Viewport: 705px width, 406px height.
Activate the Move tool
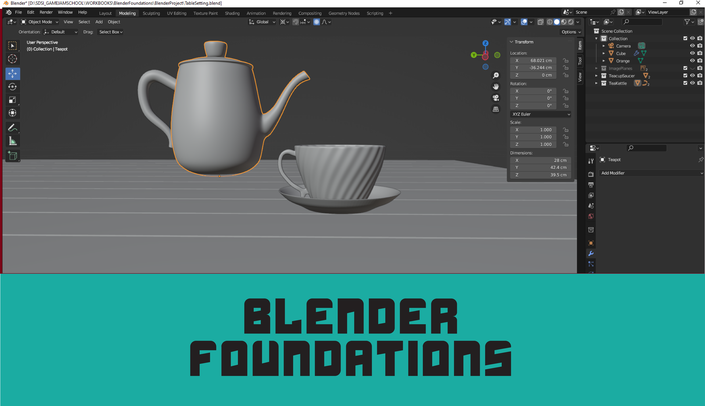coord(12,73)
